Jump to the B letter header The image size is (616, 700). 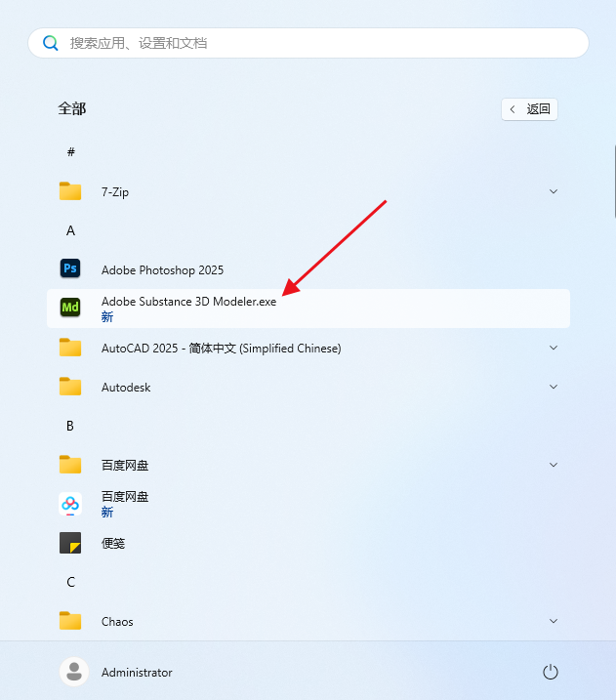coord(70,426)
